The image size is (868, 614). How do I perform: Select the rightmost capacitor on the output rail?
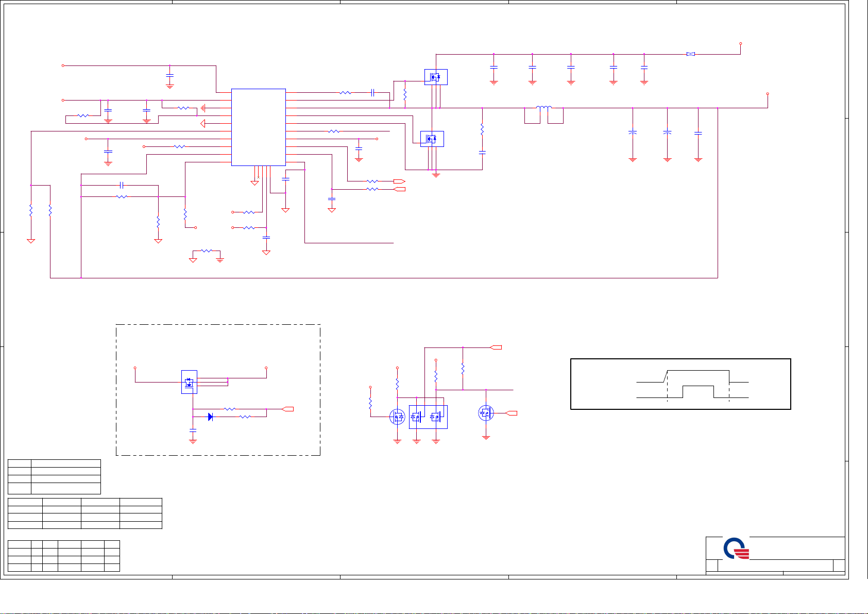pos(698,134)
